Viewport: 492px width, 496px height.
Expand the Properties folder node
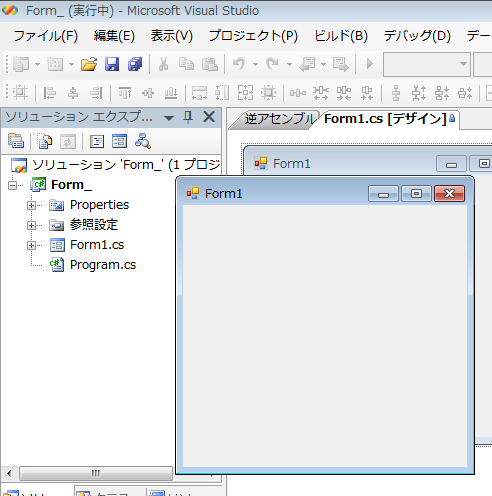[x=31, y=205]
